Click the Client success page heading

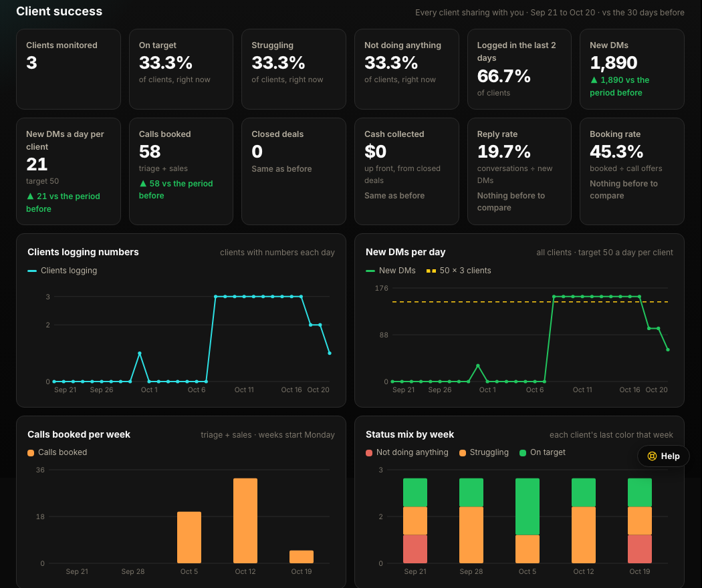(59, 11)
